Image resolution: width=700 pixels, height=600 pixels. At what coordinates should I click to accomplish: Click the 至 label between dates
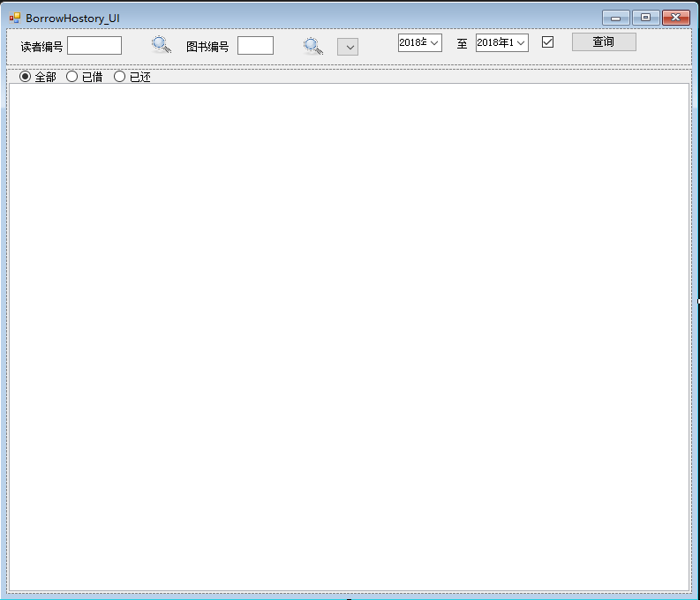coord(462,44)
